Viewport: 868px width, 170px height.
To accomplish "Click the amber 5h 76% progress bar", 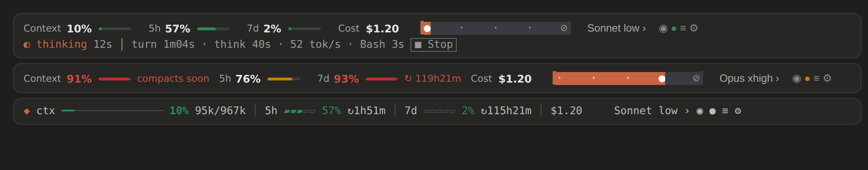I will point(284,79).
